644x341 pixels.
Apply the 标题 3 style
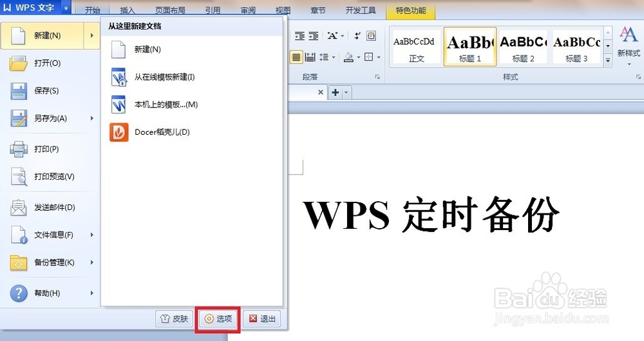click(576, 46)
